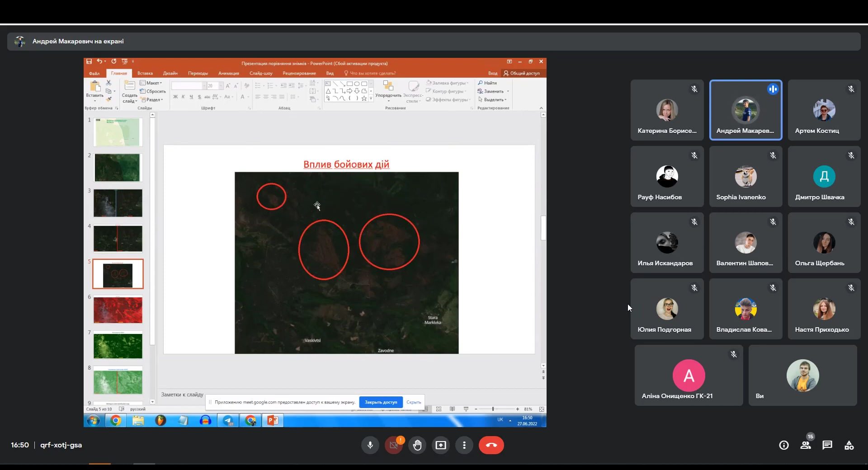Expand the Раздел section dropdown

click(x=152, y=100)
